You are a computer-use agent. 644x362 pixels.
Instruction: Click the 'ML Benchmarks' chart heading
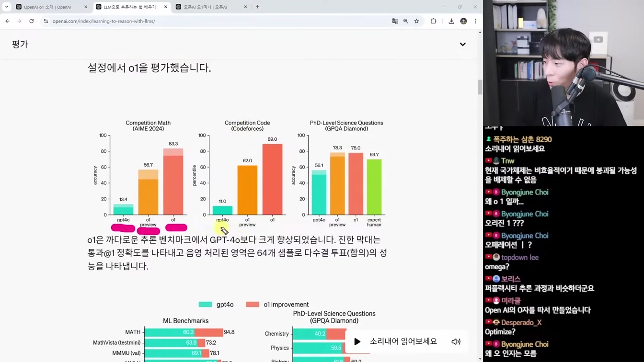185,321
